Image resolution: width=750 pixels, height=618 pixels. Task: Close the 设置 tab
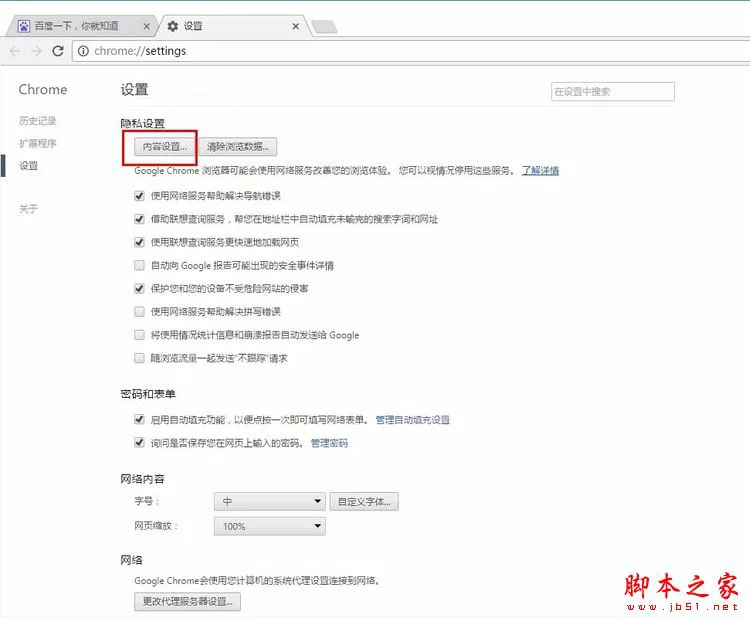pyautogui.click(x=296, y=26)
